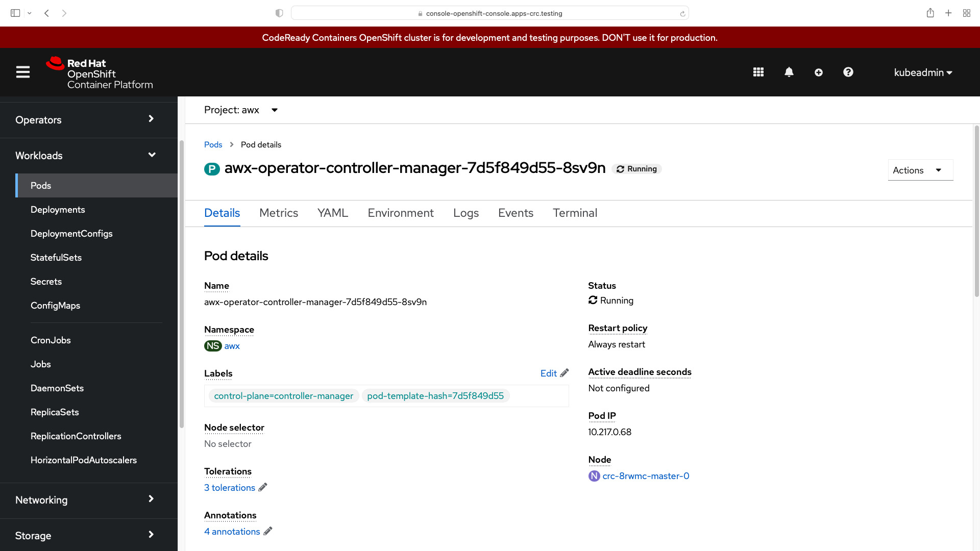Click the notifications bell icon

coord(790,72)
